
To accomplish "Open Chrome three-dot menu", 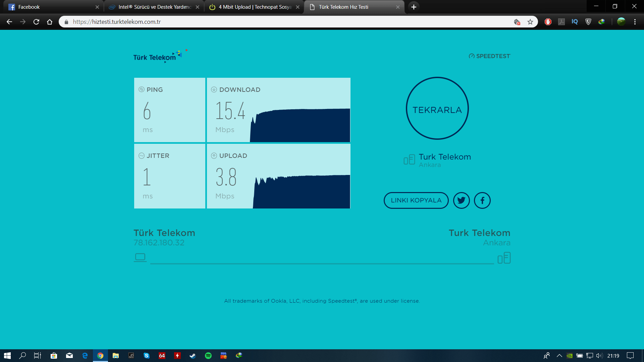I will 635,22.
